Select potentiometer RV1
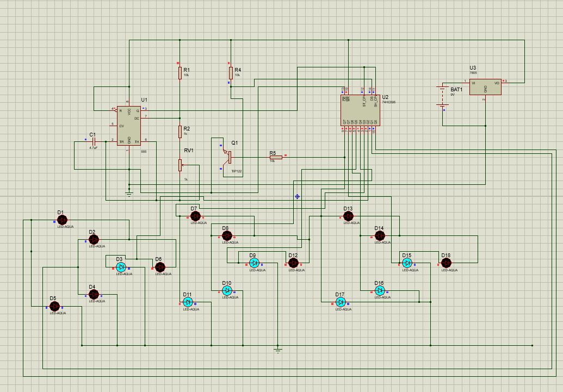The width and height of the screenshot is (563, 392). [x=180, y=165]
